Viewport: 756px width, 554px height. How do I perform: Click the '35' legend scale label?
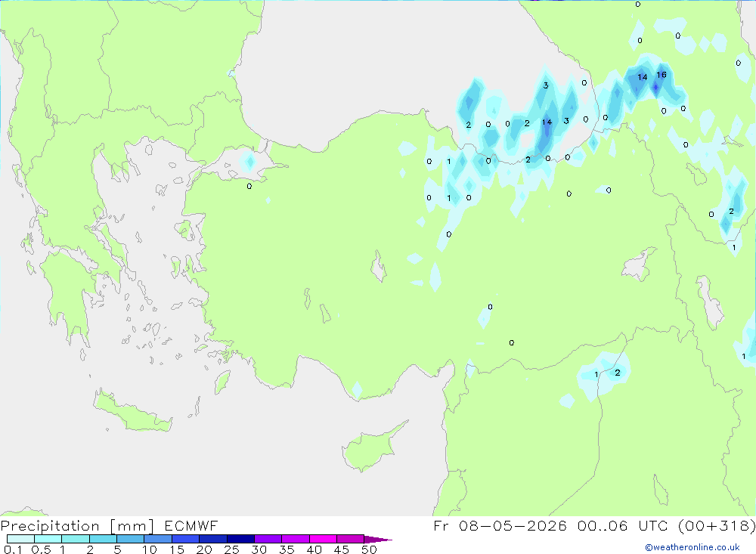point(287,549)
